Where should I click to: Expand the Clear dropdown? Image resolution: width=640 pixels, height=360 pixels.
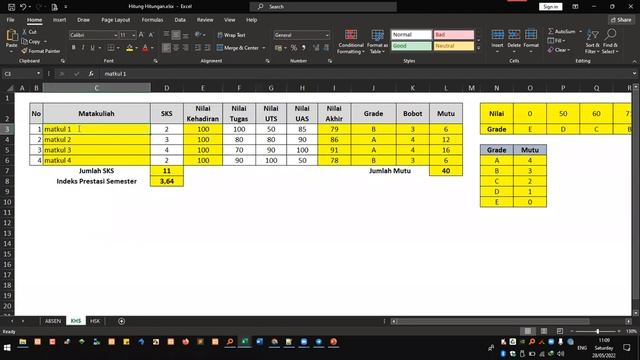[x=569, y=50]
